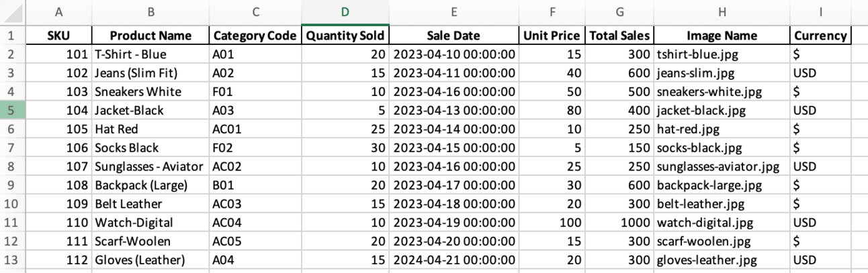Image resolution: width=868 pixels, height=273 pixels.
Task: Select the sneakers-white.jpg cell
Action: (x=722, y=91)
